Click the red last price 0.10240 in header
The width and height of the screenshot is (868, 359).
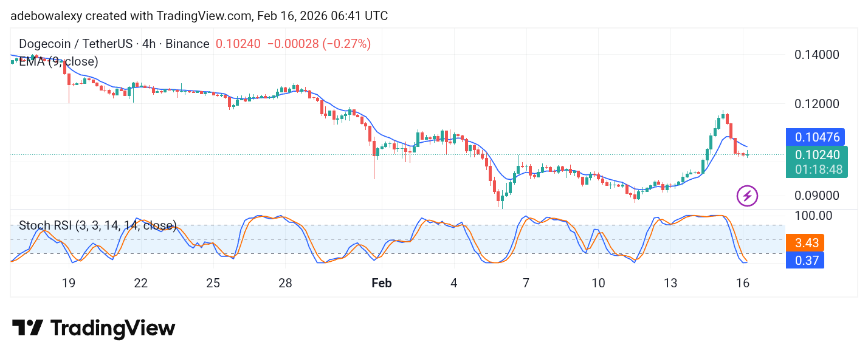pyautogui.click(x=238, y=44)
